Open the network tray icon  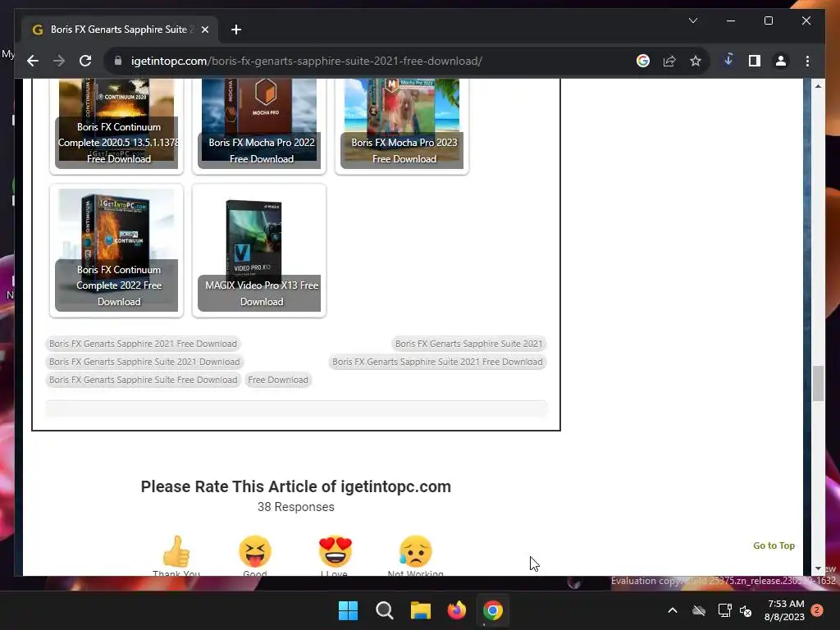coord(724,610)
